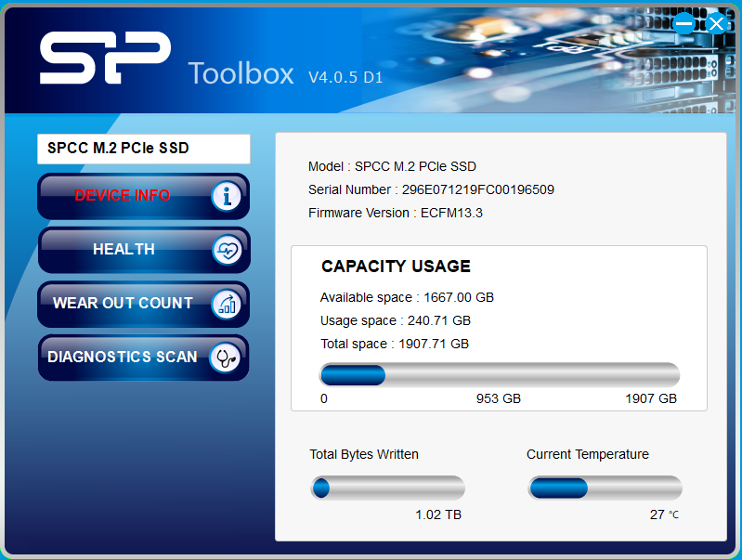Click the Available space 1667.00 GB line

pyautogui.click(x=407, y=297)
